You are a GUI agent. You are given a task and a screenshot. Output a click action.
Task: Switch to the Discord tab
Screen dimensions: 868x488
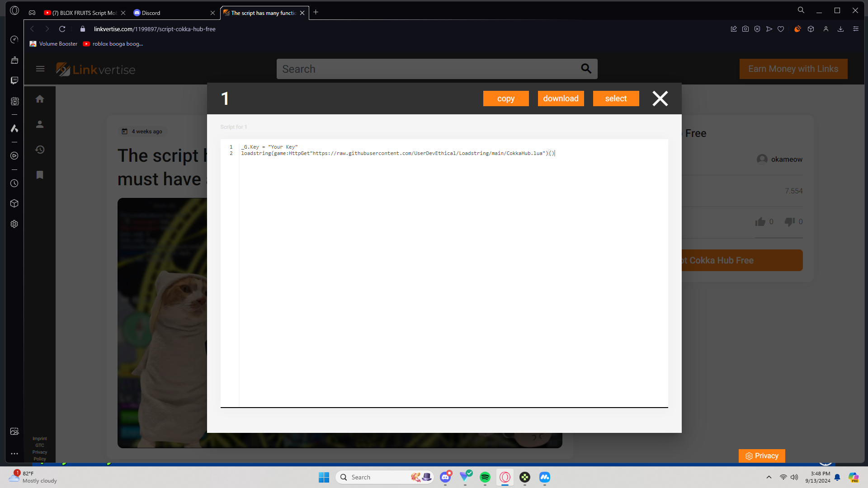click(x=174, y=13)
